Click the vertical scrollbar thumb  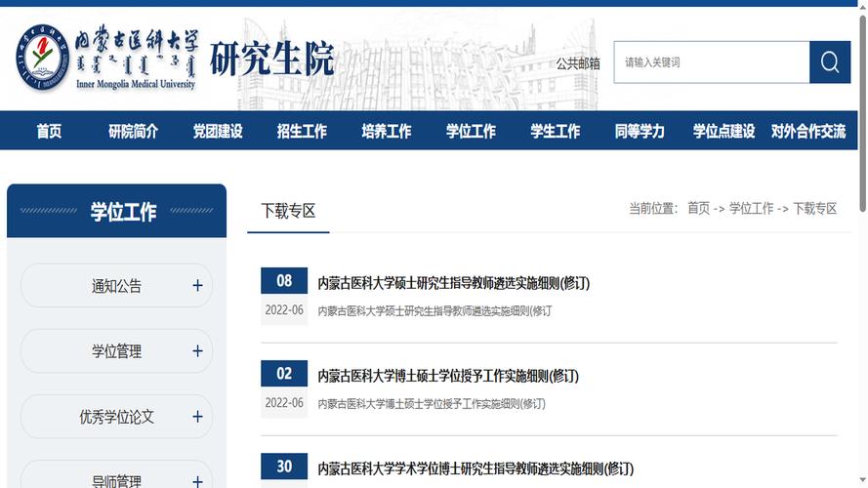[862, 113]
